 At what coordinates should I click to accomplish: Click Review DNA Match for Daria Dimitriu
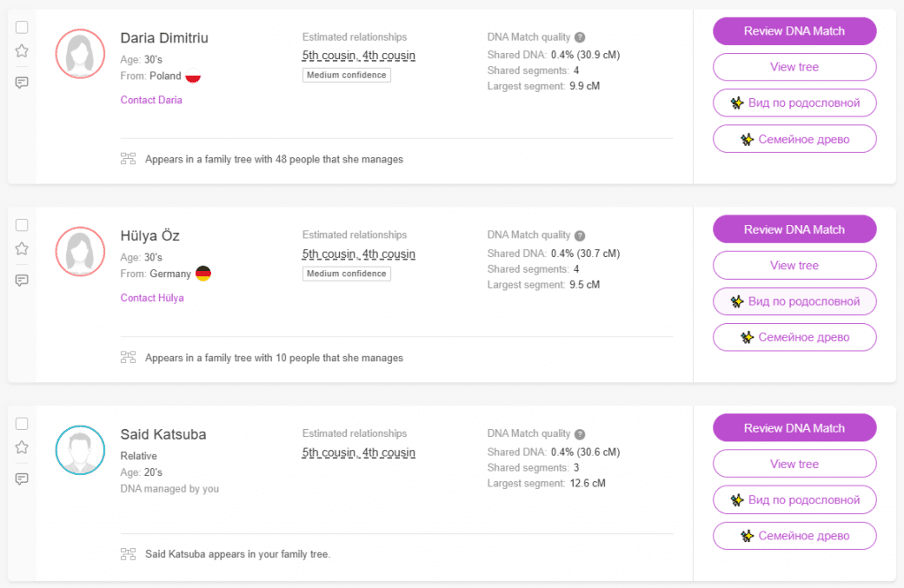pyautogui.click(x=795, y=31)
